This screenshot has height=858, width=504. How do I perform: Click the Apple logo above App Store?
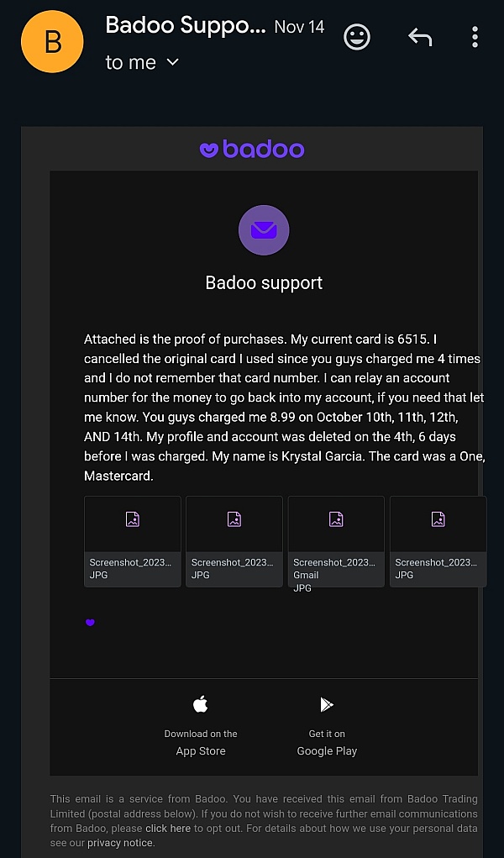(x=201, y=704)
